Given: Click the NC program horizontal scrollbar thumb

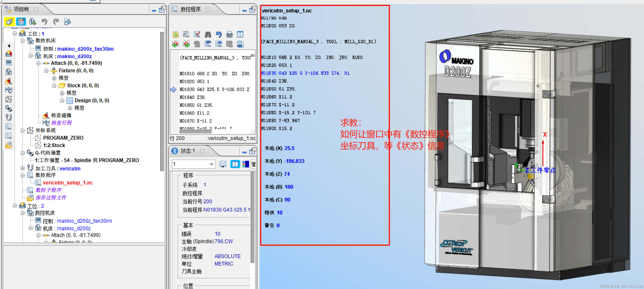Looking at the screenshot, I should click(x=196, y=132).
